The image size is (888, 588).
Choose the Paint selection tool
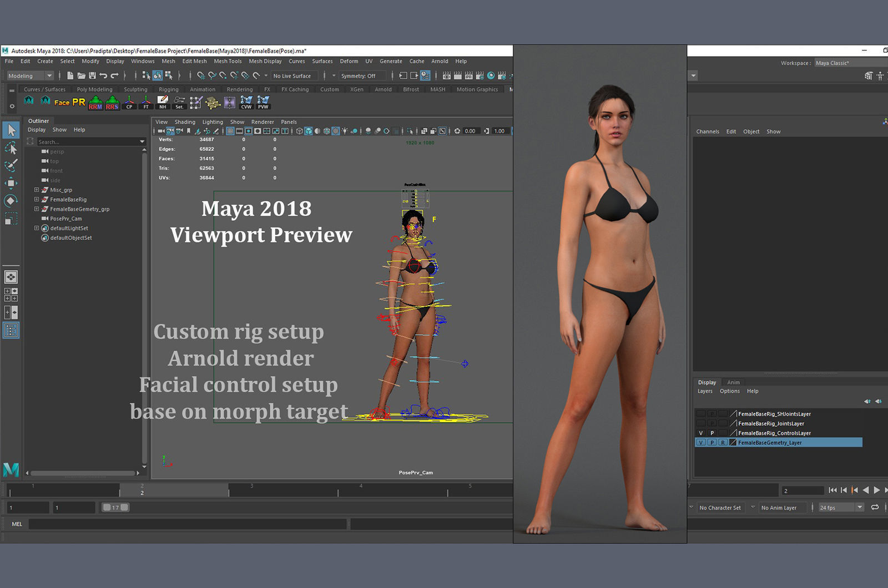[11, 165]
